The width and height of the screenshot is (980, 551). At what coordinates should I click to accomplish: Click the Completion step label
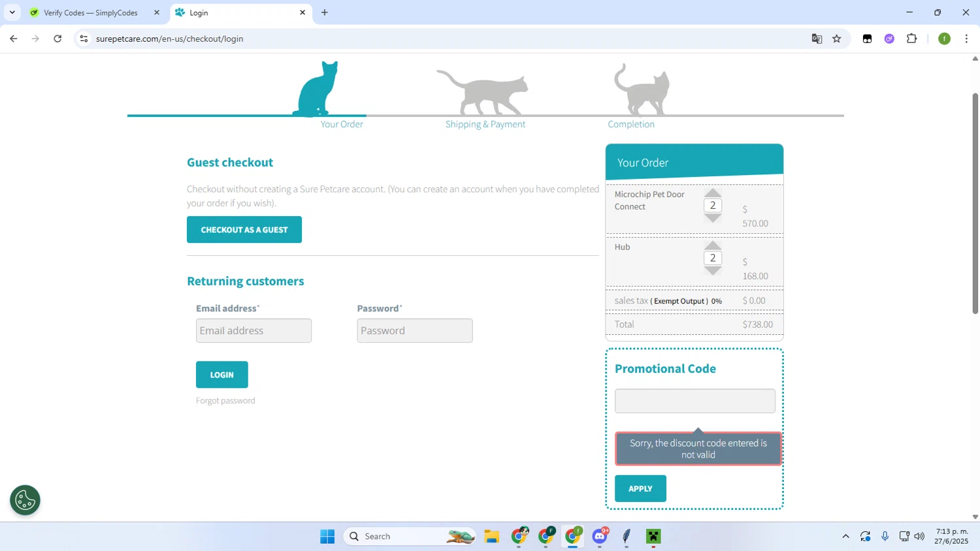point(631,124)
